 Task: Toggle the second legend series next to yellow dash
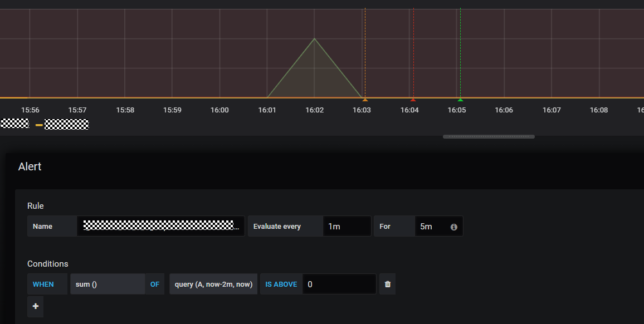coord(66,125)
